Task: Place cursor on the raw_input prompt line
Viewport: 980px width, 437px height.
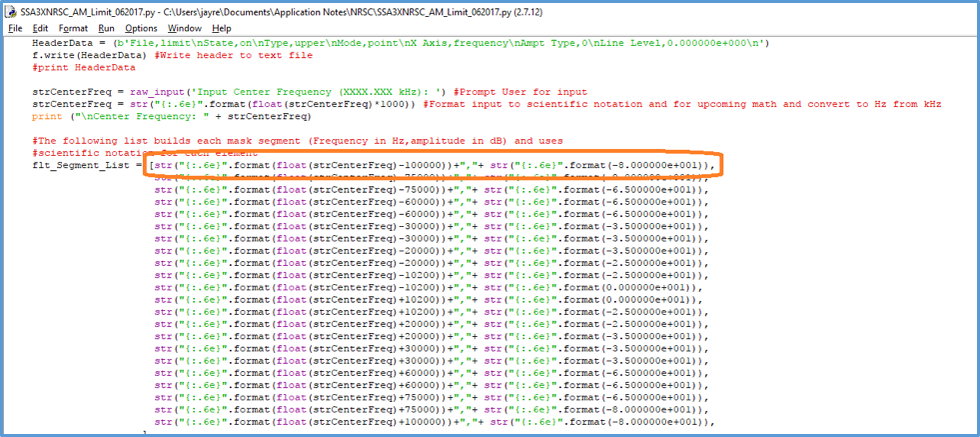Action: tap(250, 92)
